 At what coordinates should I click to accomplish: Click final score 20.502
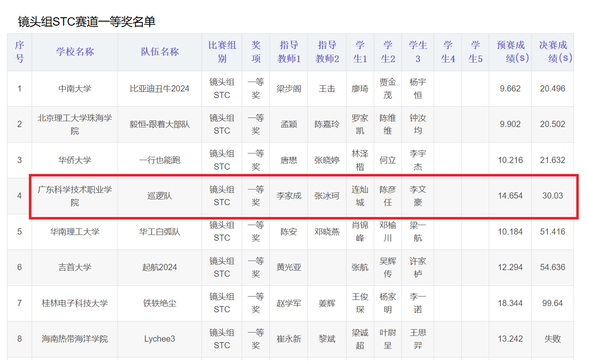pos(553,124)
